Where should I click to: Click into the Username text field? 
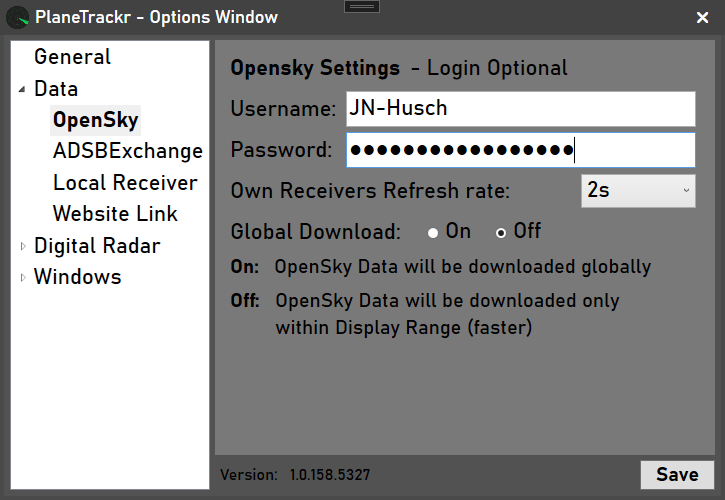(x=519, y=108)
